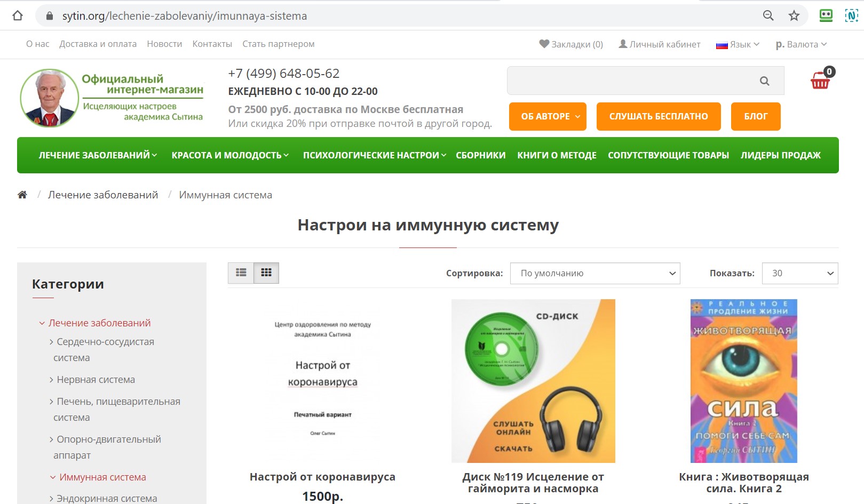The width and height of the screenshot is (864, 504).
Task: Expand the ОБ АВТОРЕ dropdown button
Action: pyautogui.click(x=548, y=116)
